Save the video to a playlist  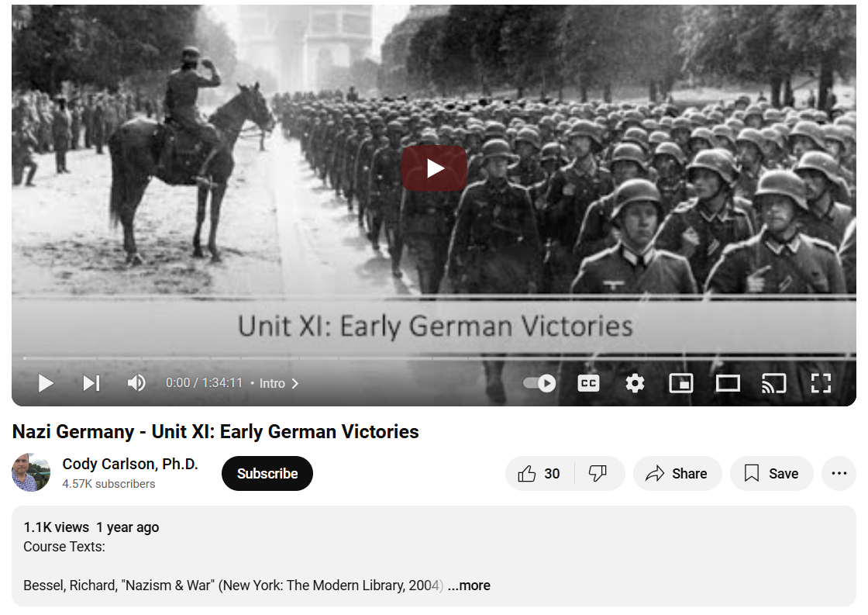[772, 474]
